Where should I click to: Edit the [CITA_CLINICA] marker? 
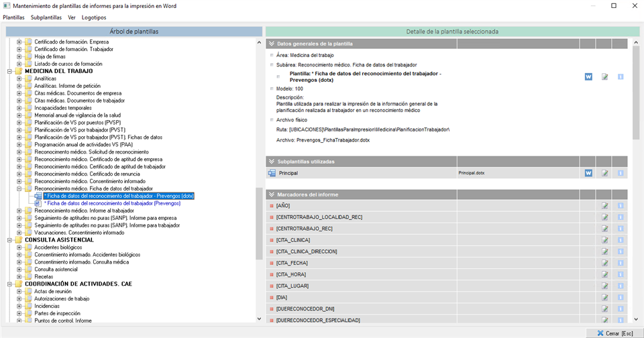click(x=604, y=240)
